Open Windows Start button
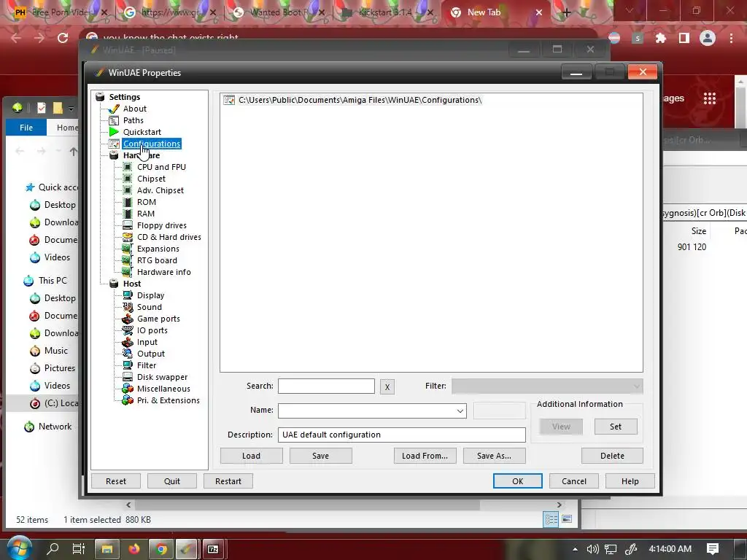The width and height of the screenshot is (747, 560). click(x=19, y=548)
